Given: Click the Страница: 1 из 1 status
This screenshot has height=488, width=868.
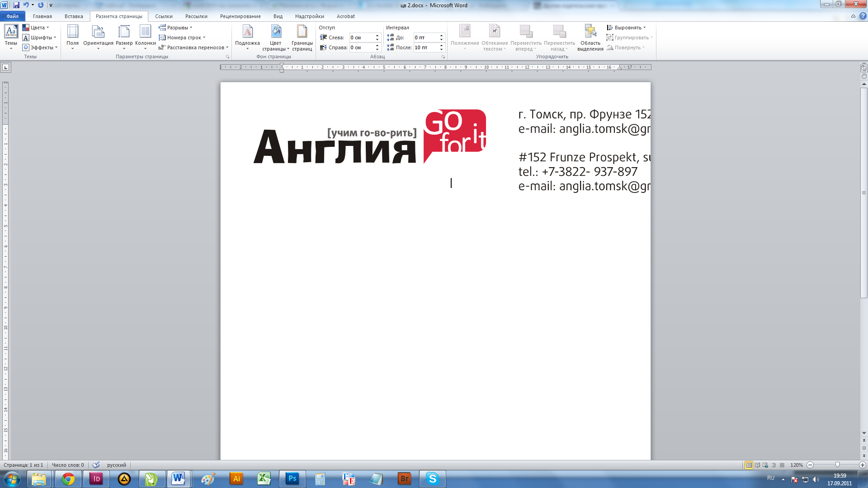Looking at the screenshot, I should 24,465.
